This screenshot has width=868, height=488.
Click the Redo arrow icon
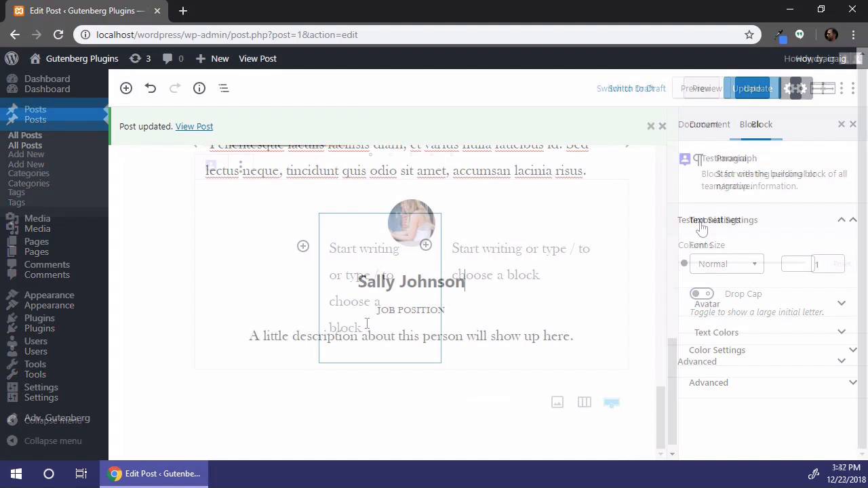pyautogui.click(x=175, y=88)
